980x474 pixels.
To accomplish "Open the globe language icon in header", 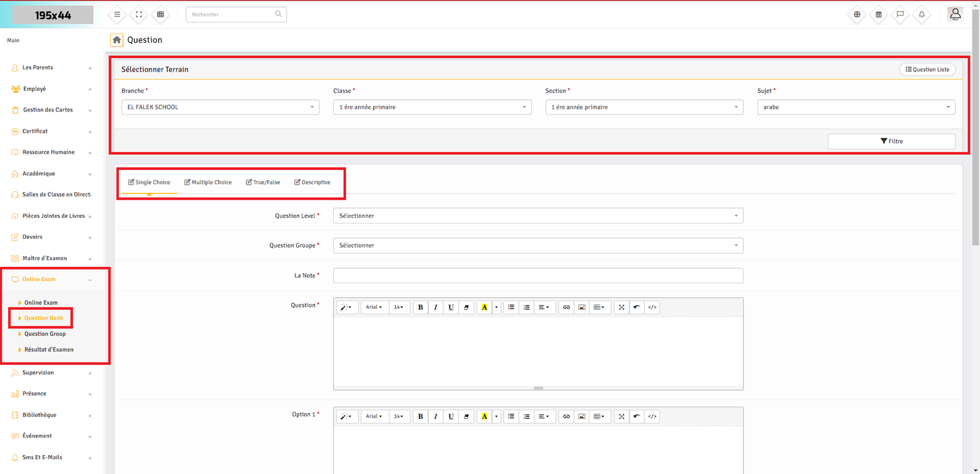I will click(x=857, y=15).
